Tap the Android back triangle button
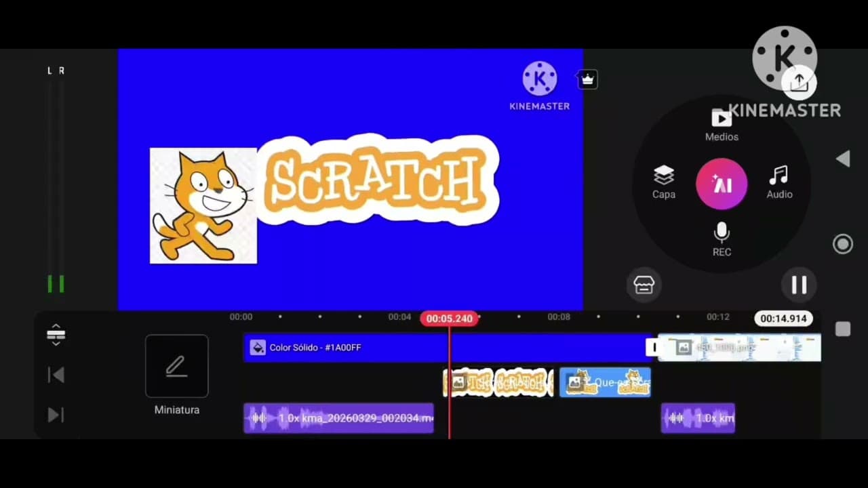The image size is (868, 488). [843, 159]
